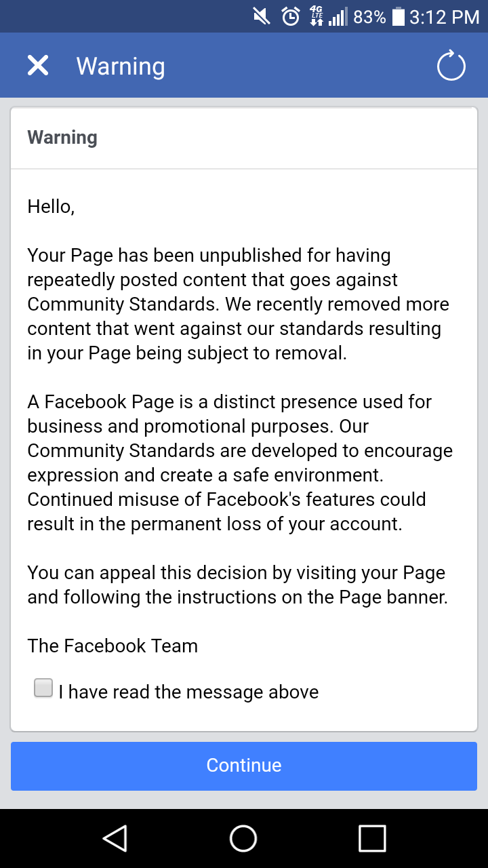Viewport: 488px width, 868px height.
Task: Tap the 4G LTE data indicator
Action: coord(317,16)
